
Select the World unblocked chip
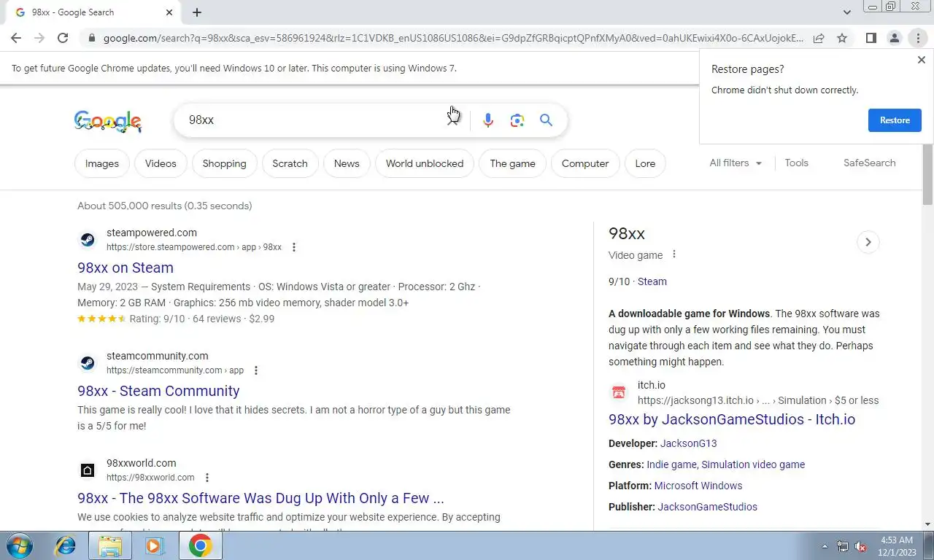(x=425, y=163)
